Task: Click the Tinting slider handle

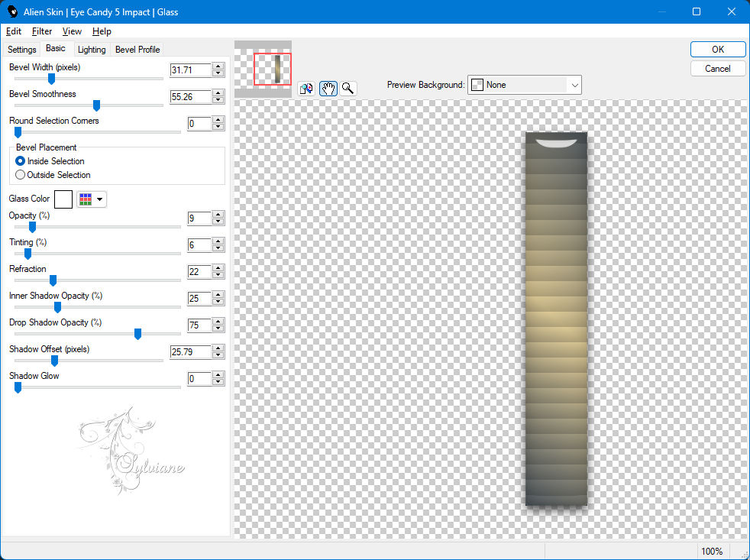Action: (x=27, y=254)
